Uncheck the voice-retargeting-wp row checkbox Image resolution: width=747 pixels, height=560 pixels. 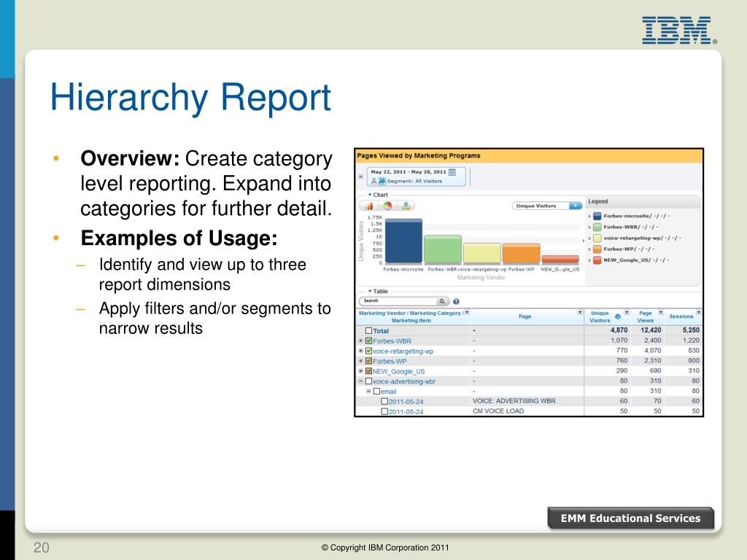[x=368, y=351]
